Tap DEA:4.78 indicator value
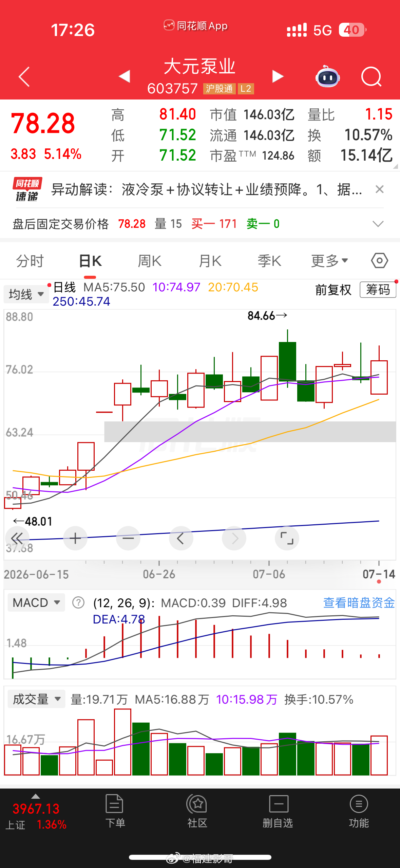This screenshot has width=400, height=868. (119, 619)
